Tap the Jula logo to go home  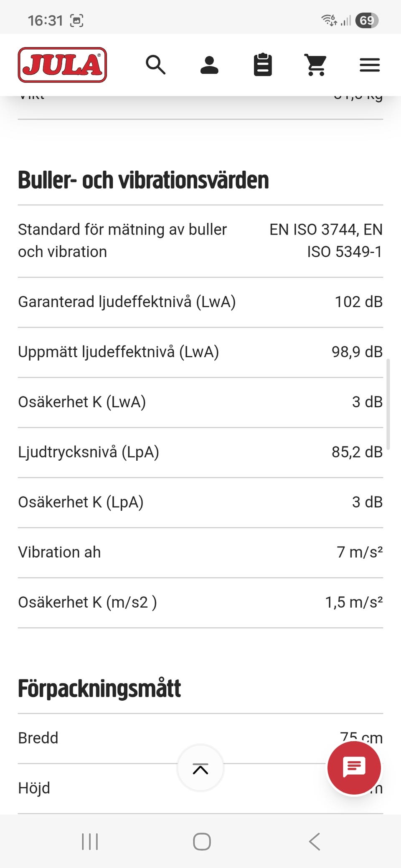pyautogui.click(x=62, y=65)
